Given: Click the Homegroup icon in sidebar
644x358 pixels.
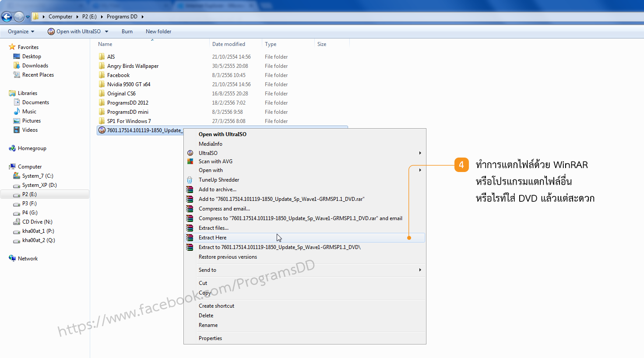Looking at the screenshot, I should pos(12,148).
